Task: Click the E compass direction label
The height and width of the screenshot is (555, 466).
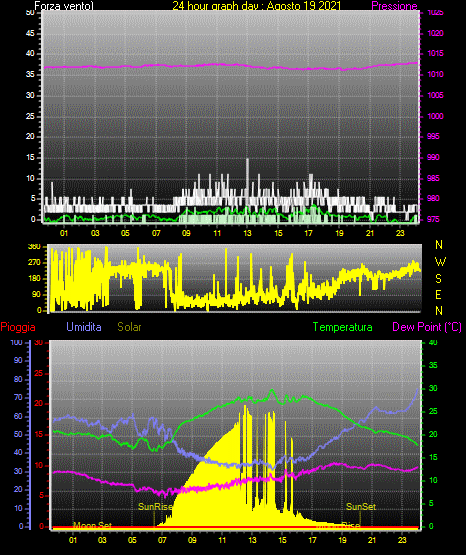Action: pos(438,294)
